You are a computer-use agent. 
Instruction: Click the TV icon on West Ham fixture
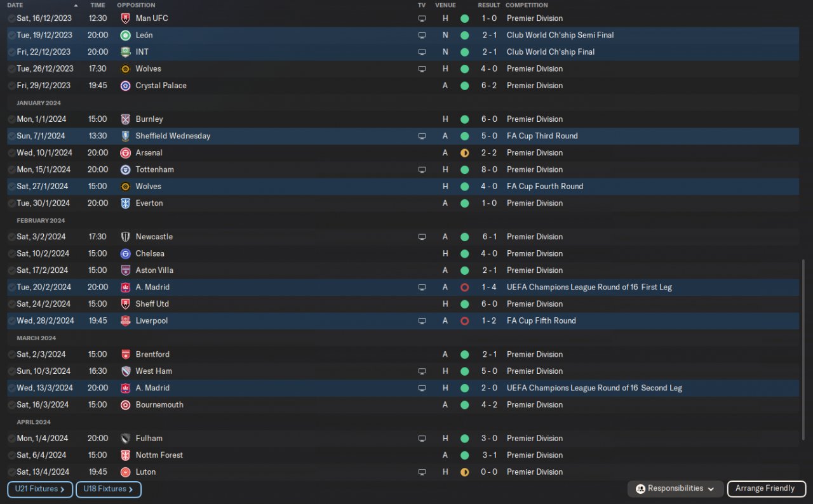tap(422, 371)
